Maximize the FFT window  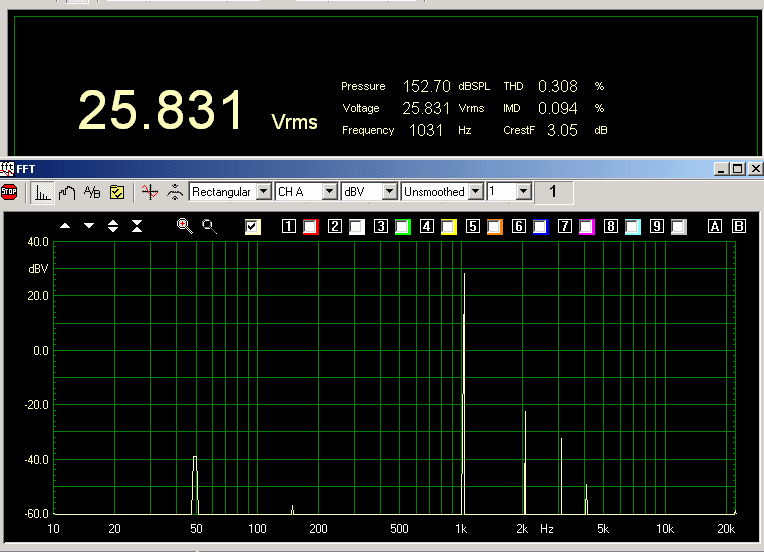(738, 169)
